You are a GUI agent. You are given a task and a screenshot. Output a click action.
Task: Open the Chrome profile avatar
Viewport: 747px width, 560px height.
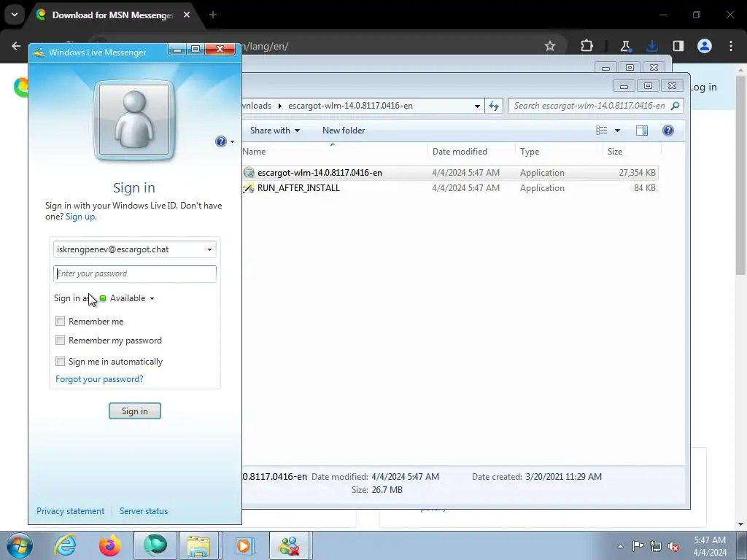point(705,46)
